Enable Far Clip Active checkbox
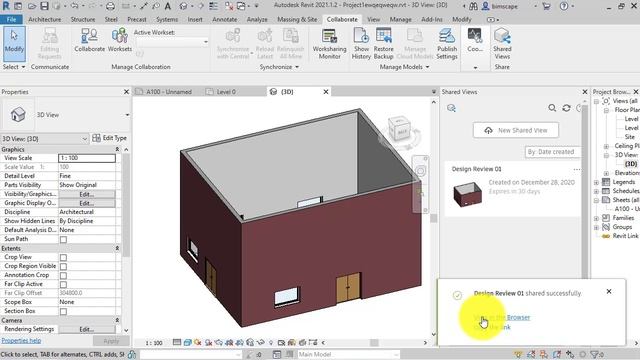The height and width of the screenshot is (360, 640). tap(63, 284)
